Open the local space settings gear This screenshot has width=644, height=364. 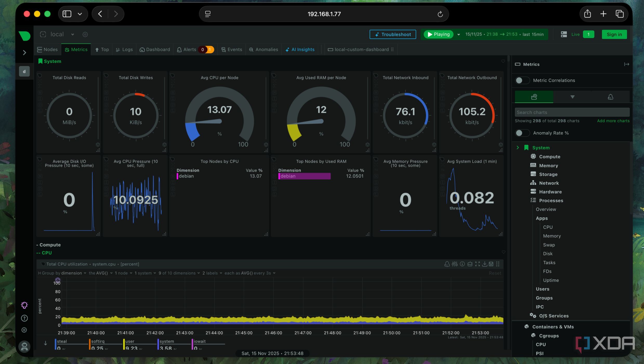pyautogui.click(x=85, y=34)
